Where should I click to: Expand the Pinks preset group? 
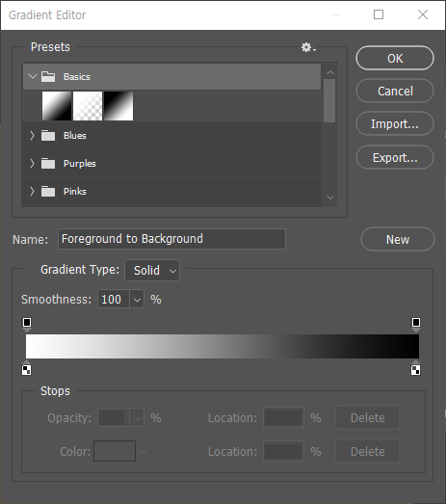click(x=32, y=191)
